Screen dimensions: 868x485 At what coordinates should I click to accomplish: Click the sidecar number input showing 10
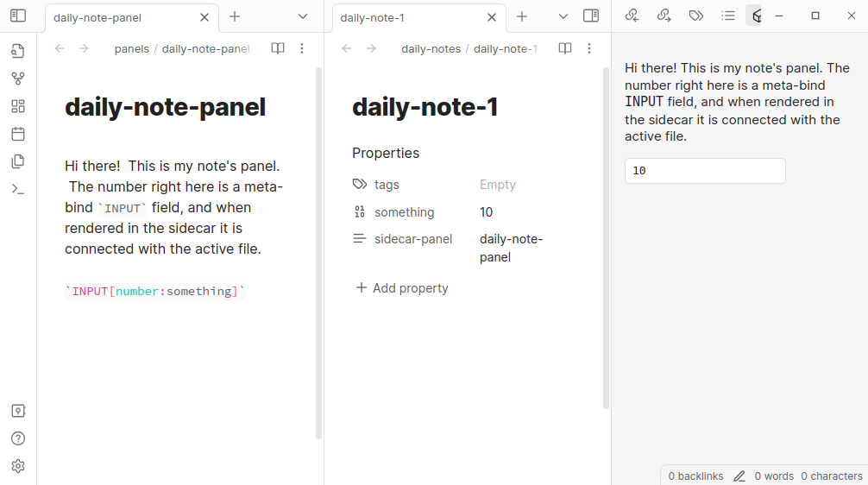(705, 171)
